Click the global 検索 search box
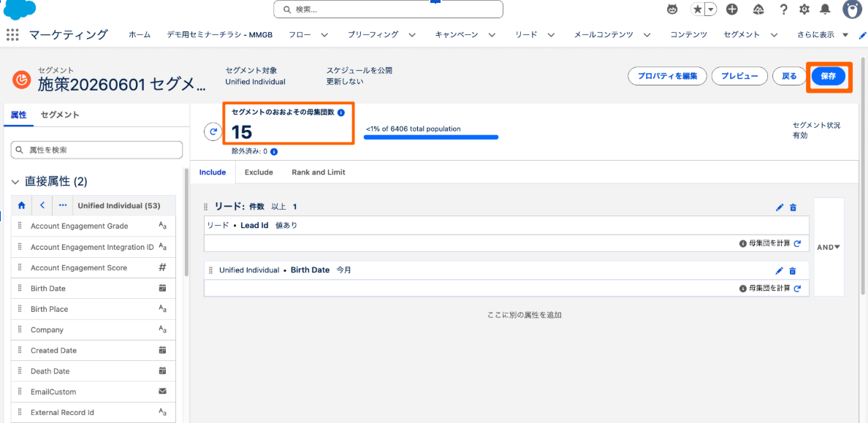Viewport: 868px width, 423px height. click(x=388, y=9)
